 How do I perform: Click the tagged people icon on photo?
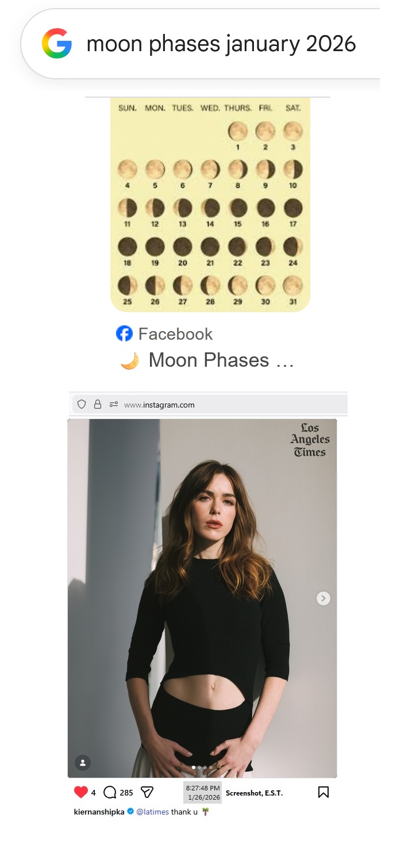[x=83, y=763]
